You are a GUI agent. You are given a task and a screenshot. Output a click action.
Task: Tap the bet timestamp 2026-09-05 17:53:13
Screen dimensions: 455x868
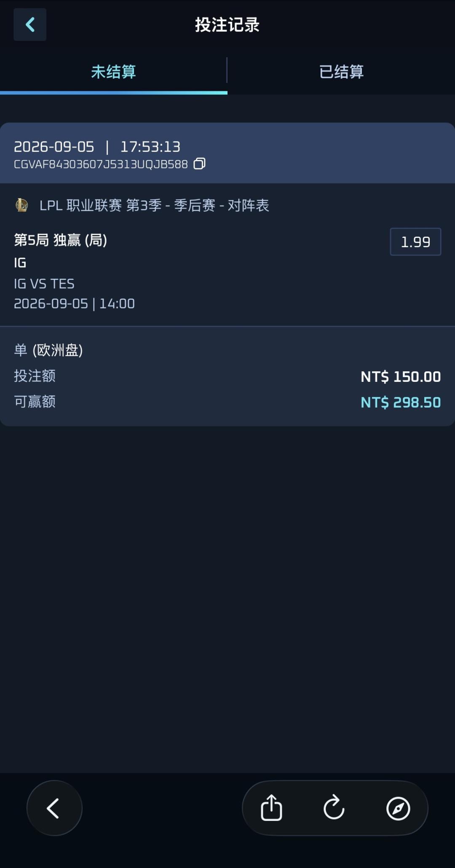[97, 146]
